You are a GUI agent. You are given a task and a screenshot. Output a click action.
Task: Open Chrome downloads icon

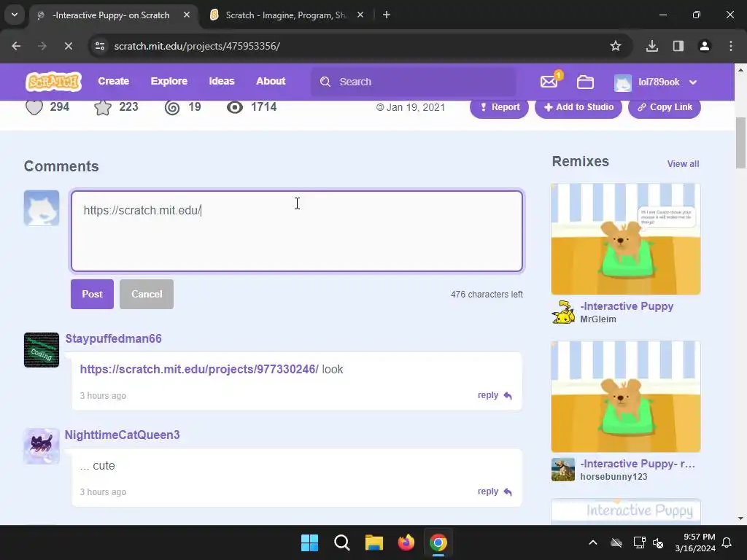point(651,46)
